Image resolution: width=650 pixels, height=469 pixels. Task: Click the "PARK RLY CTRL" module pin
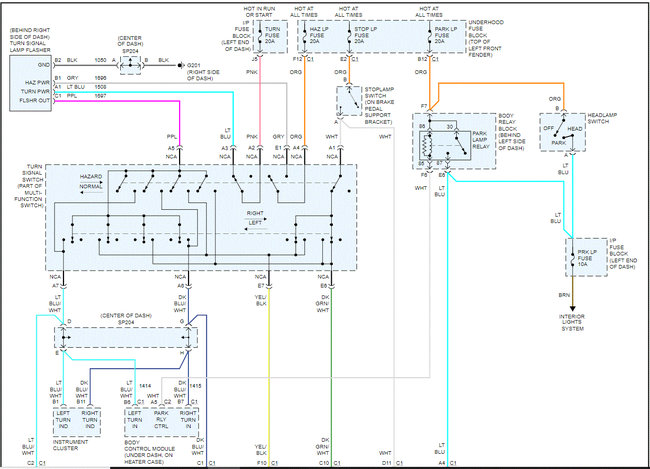(161, 420)
